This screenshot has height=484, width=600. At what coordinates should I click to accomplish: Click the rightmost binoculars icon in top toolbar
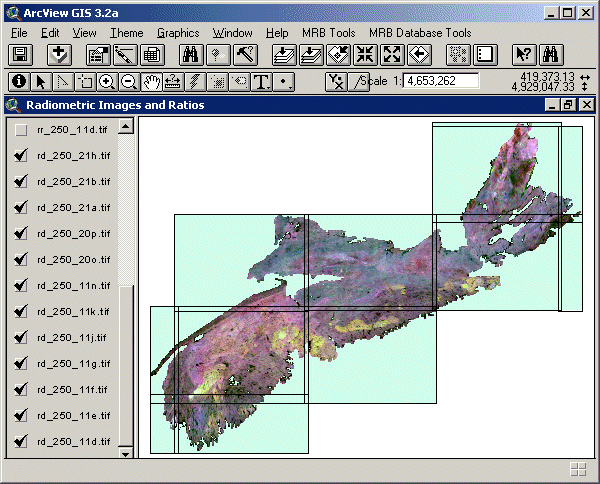coord(551,55)
